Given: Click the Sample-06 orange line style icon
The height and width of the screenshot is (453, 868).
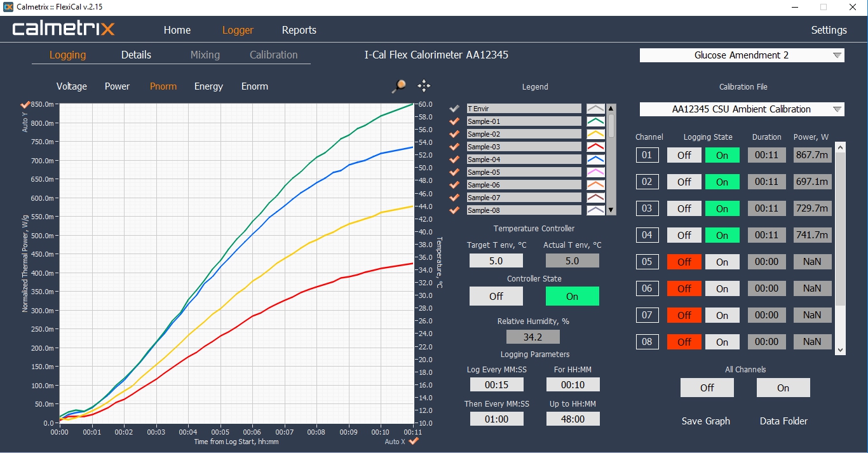Looking at the screenshot, I should [595, 185].
